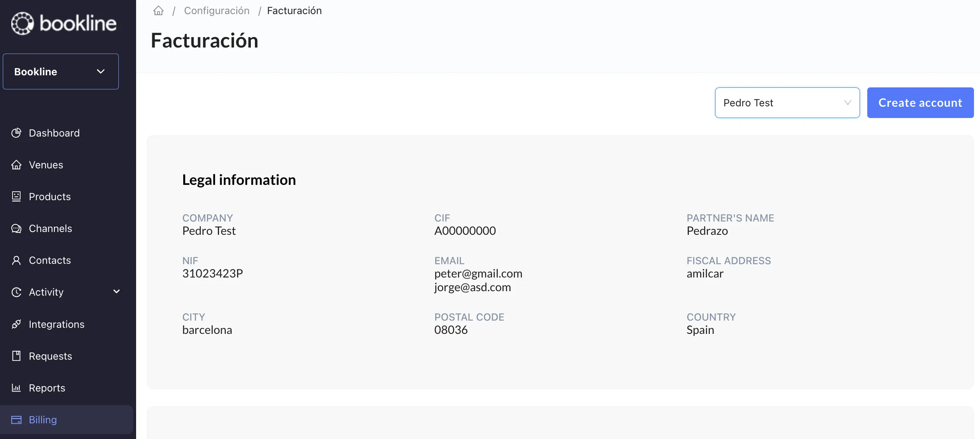The width and height of the screenshot is (980, 439).
Task: Click the Dashboard pie chart icon
Action: point(16,133)
